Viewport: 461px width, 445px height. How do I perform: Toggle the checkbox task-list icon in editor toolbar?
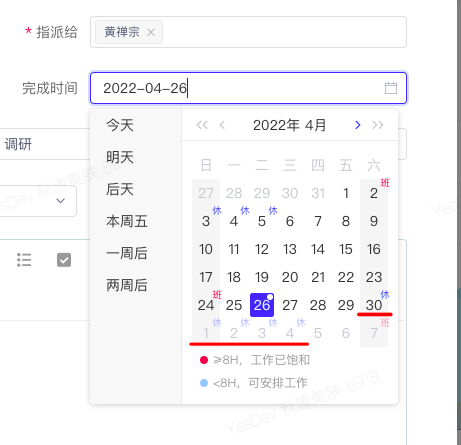tap(64, 260)
